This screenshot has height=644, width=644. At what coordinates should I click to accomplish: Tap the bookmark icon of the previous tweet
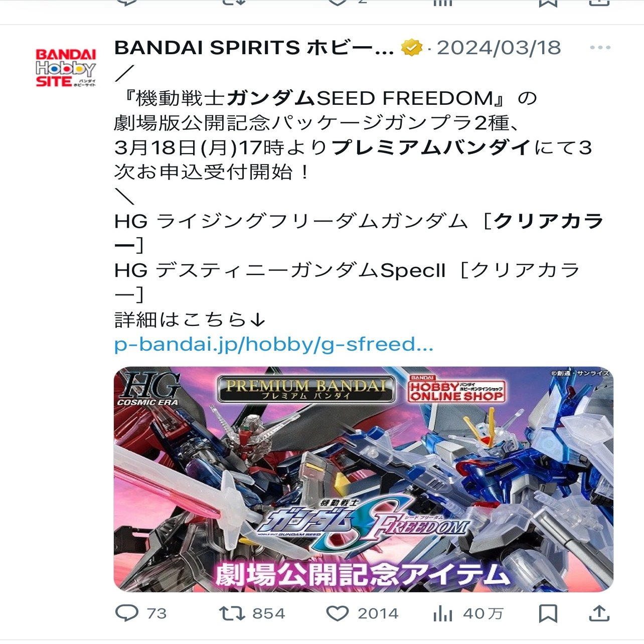click(548, 3)
